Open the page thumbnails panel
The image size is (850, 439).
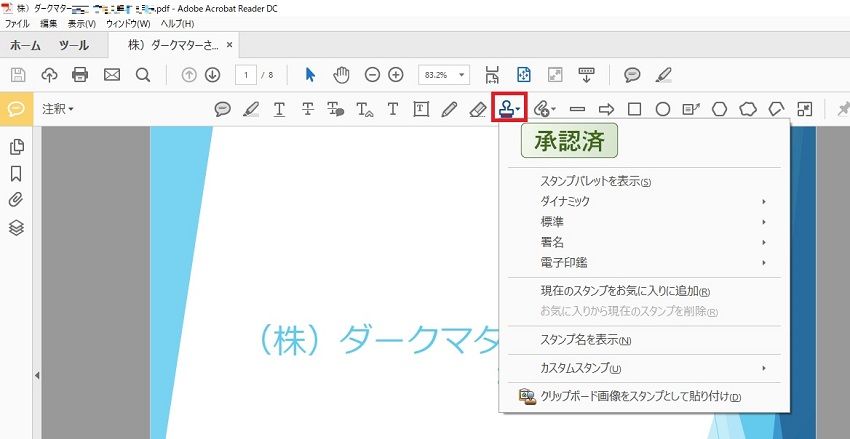tap(16, 147)
